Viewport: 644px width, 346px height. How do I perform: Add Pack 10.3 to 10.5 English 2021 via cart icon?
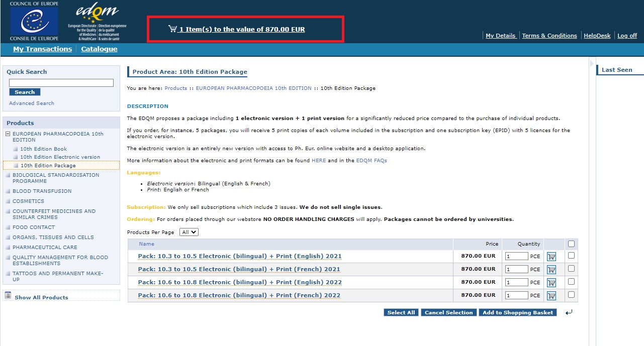click(551, 257)
